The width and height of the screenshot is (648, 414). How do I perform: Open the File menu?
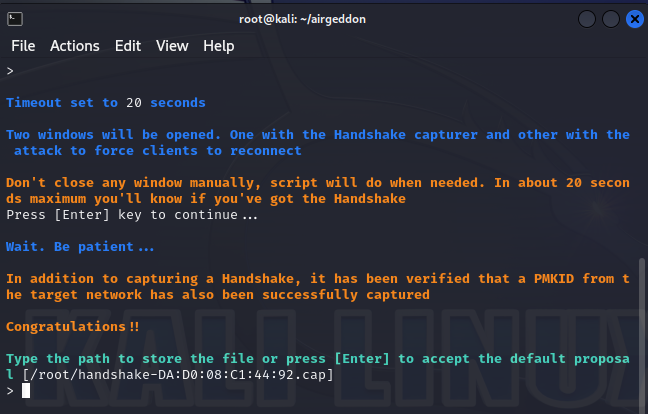point(23,46)
